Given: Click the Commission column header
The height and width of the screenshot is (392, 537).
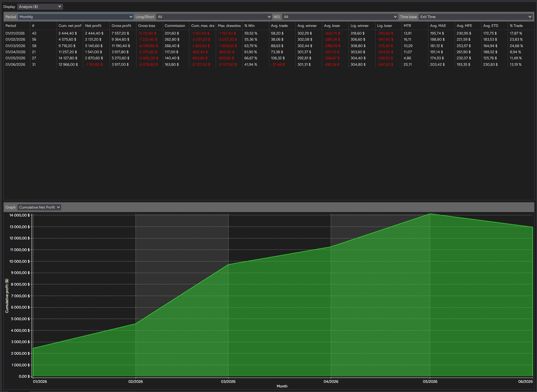Looking at the screenshot, I should pyautogui.click(x=176, y=26).
